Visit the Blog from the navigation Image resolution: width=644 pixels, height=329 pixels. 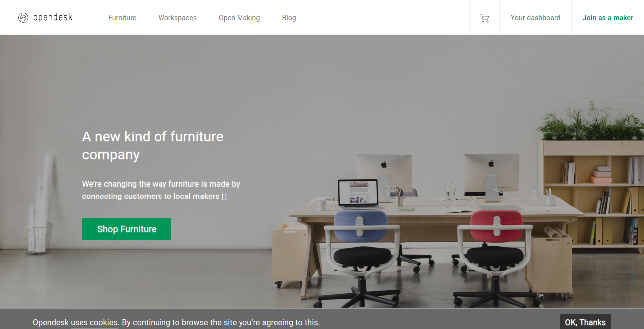point(289,18)
